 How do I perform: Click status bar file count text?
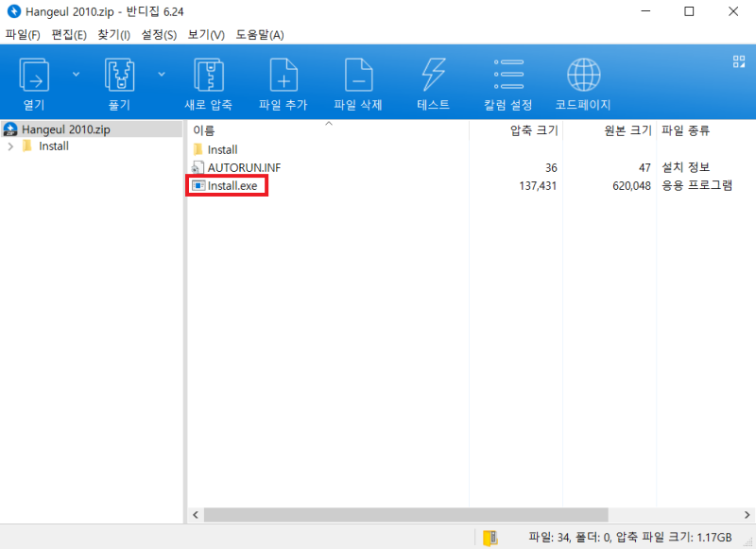[x=629, y=537]
